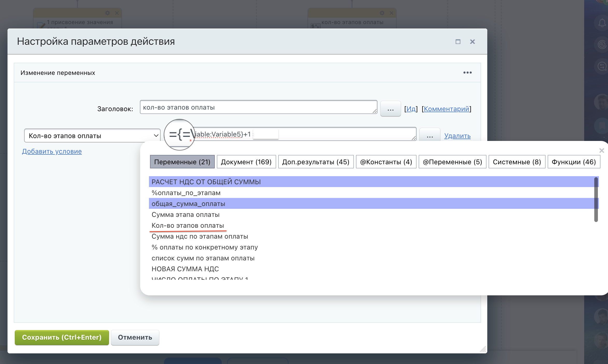Viewport: 608px width, 364px height.
Task: Close the action settings dialog
Action: (x=472, y=42)
